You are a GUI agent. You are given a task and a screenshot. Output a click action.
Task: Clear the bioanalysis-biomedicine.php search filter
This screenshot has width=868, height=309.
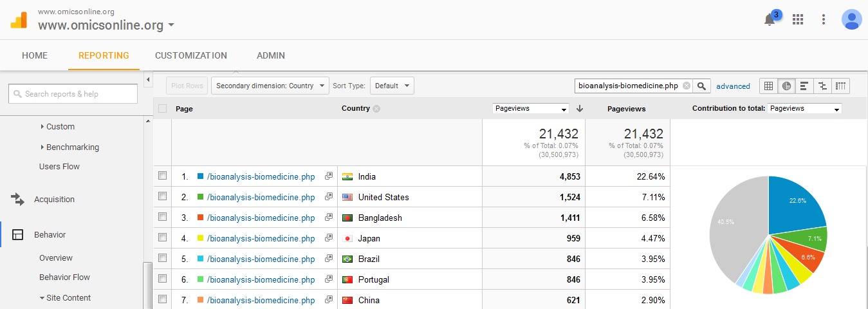click(687, 86)
